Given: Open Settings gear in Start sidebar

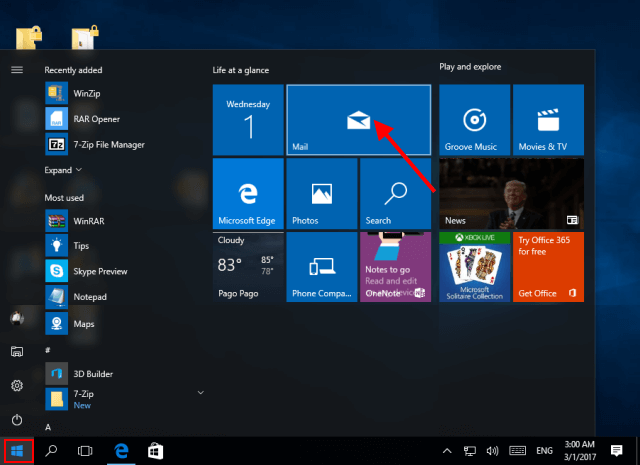Looking at the screenshot, I should click(x=17, y=385).
